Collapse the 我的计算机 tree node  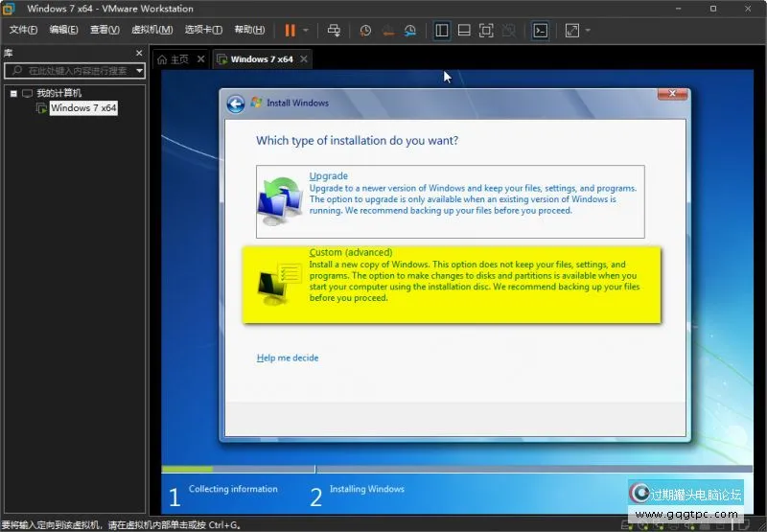13,93
